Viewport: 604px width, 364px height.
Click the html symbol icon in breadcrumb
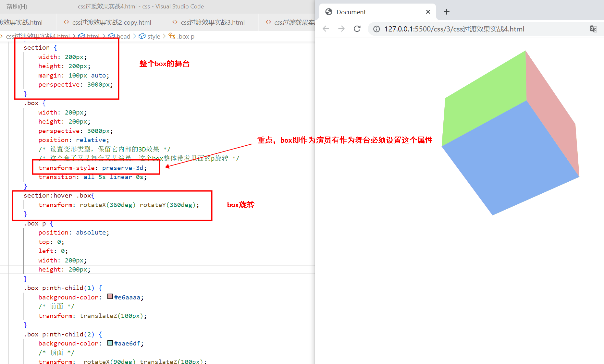coord(81,36)
